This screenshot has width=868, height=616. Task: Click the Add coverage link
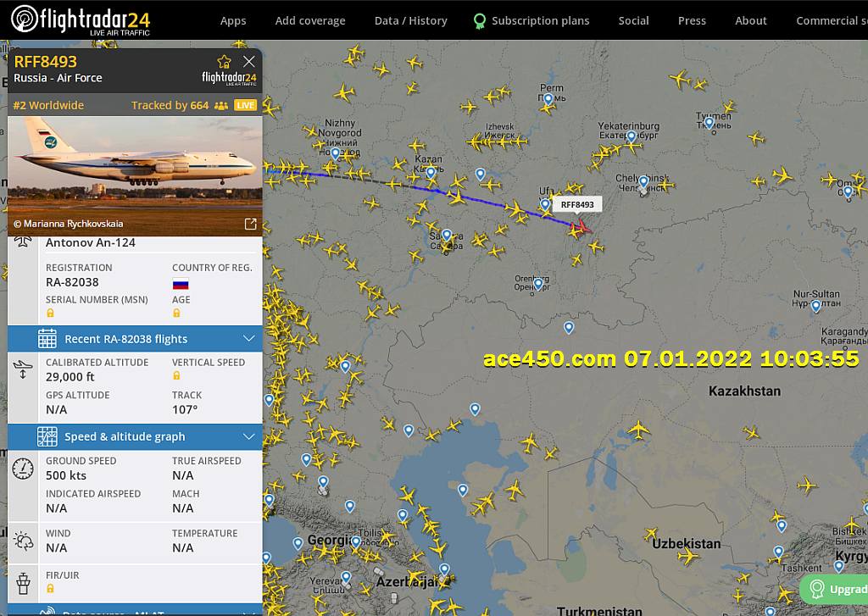click(x=310, y=20)
